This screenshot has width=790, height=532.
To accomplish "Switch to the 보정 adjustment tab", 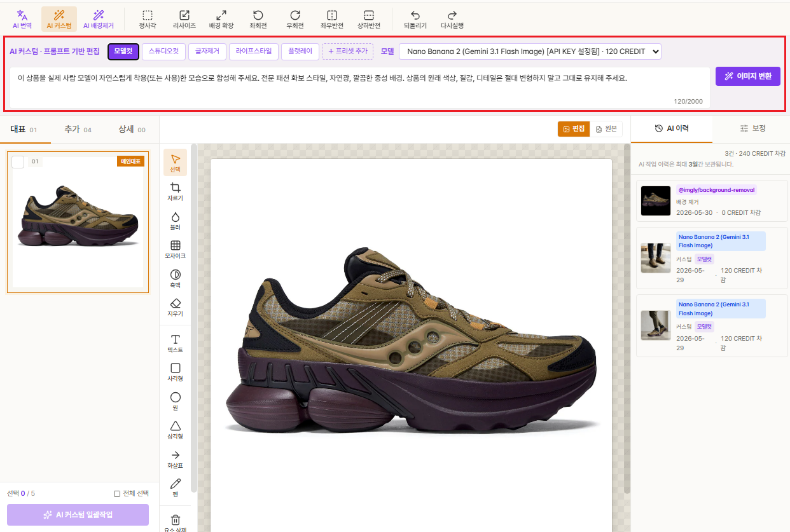I will [752, 128].
